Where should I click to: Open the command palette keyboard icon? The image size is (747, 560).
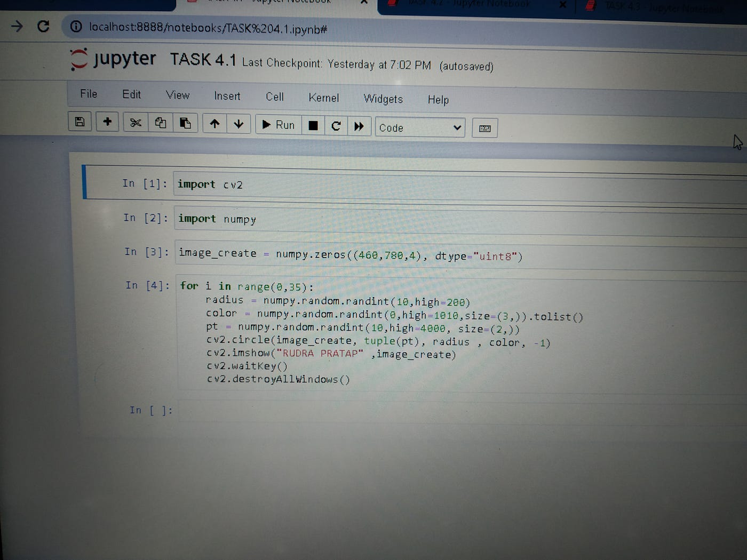(484, 128)
